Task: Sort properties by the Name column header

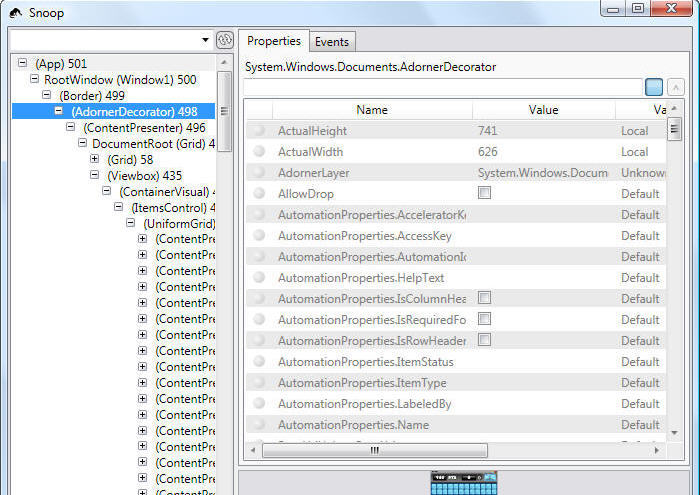Action: pos(371,110)
